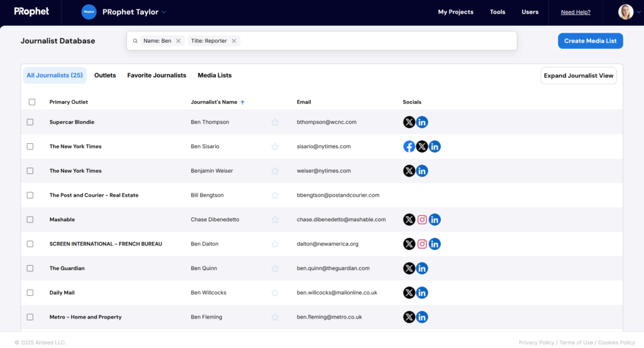The image size is (644, 348).
Task: Open Ben Willcocks' LinkedIn icon
Action: pyautogui.click(x=422, y=293)
